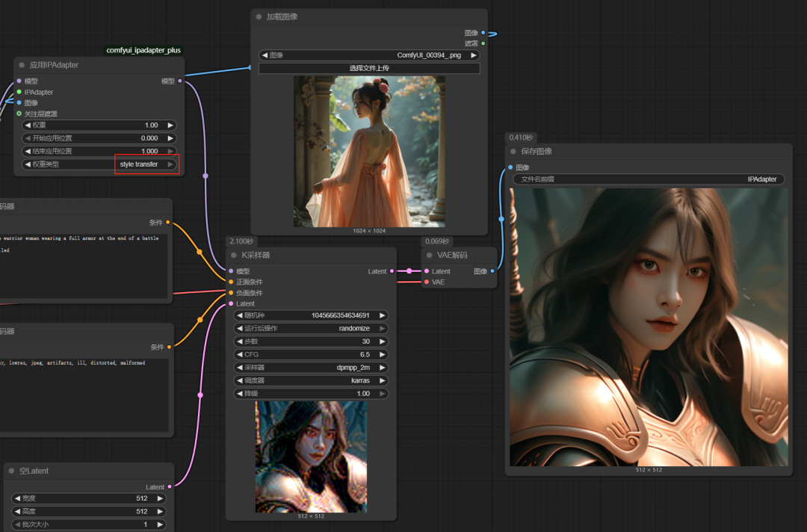Click the 1045666354634691 seed value
The height and width of the screenshot is (532, 807).
click(340, 315)
